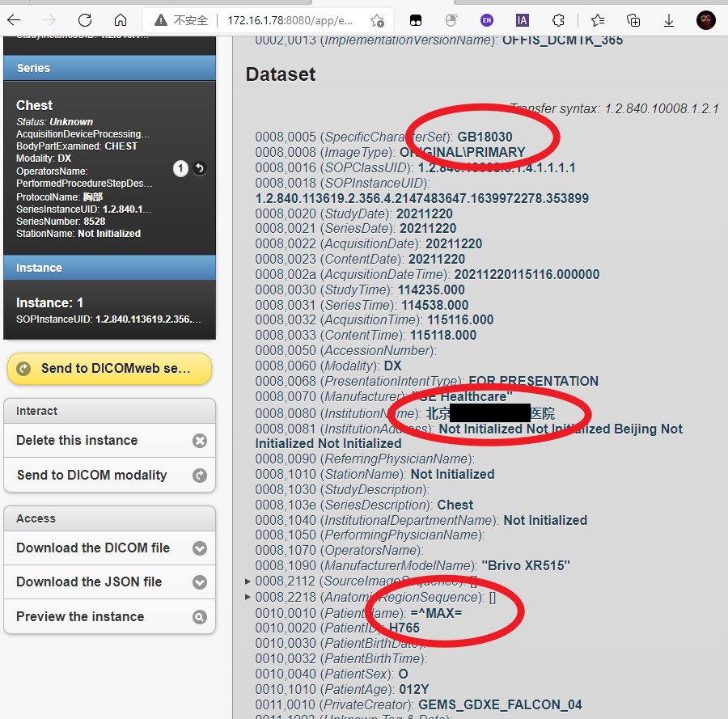Click the Access section header

tap(109, 518)
